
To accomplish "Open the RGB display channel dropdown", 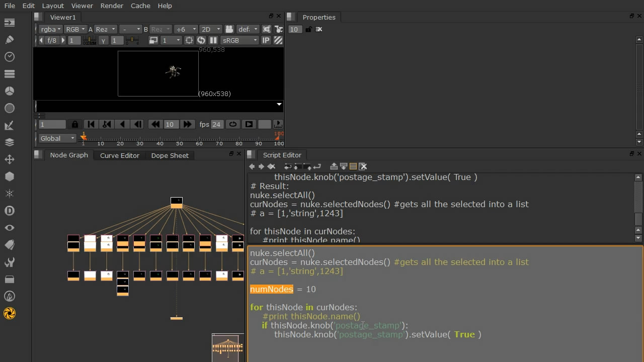I will [x=75, y=29].
